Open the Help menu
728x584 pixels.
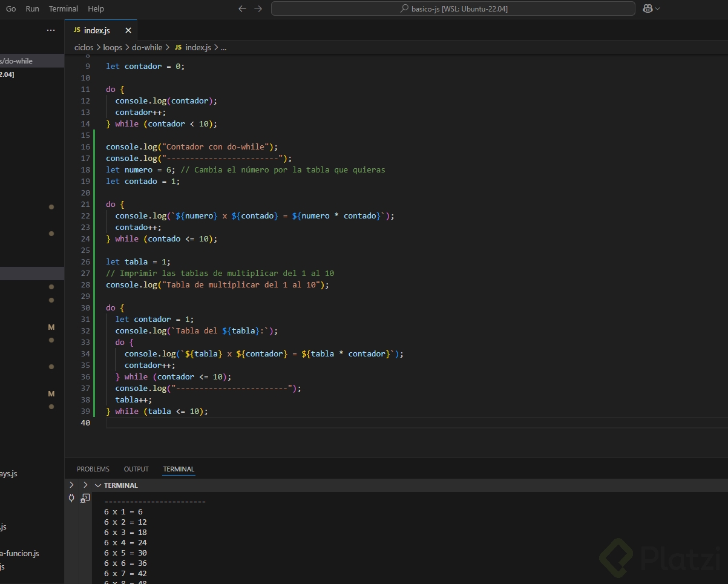pyautogui.click(x=96, y=8)
